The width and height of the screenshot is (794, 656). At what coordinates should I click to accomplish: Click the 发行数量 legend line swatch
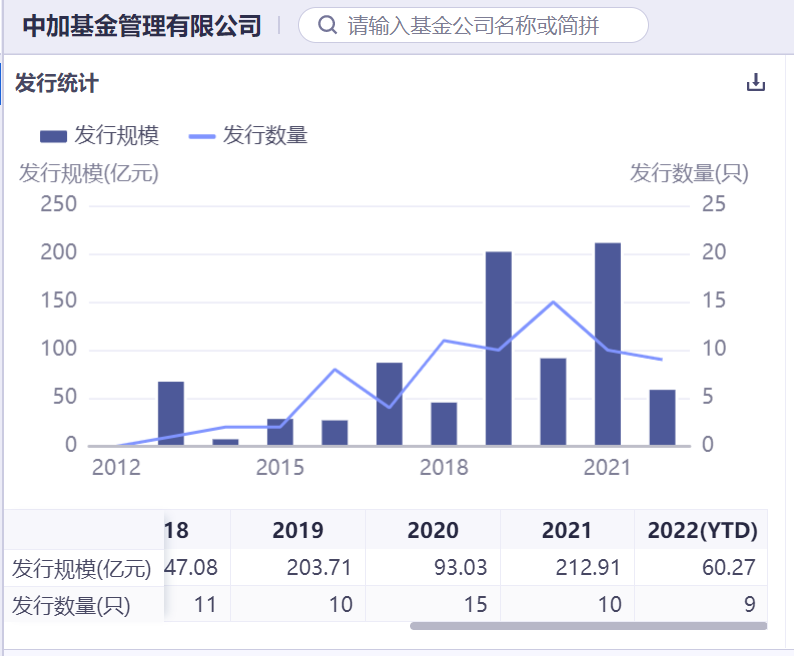(x=202, y=136)
